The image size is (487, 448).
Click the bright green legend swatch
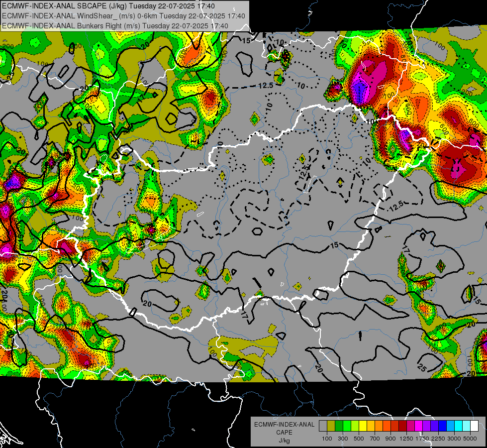coord(347,426)
